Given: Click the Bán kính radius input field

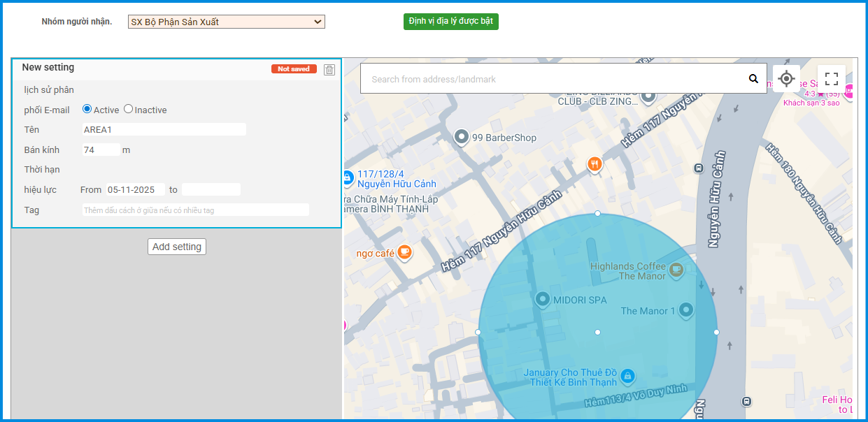Looking at the screenshot, I should (x=101, y=150).
